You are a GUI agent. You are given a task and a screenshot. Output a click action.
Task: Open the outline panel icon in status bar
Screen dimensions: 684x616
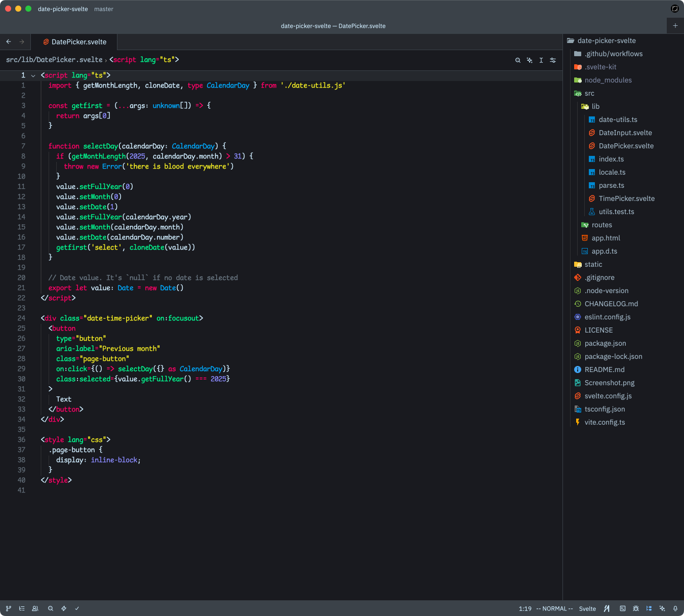[x=22, y=608]
